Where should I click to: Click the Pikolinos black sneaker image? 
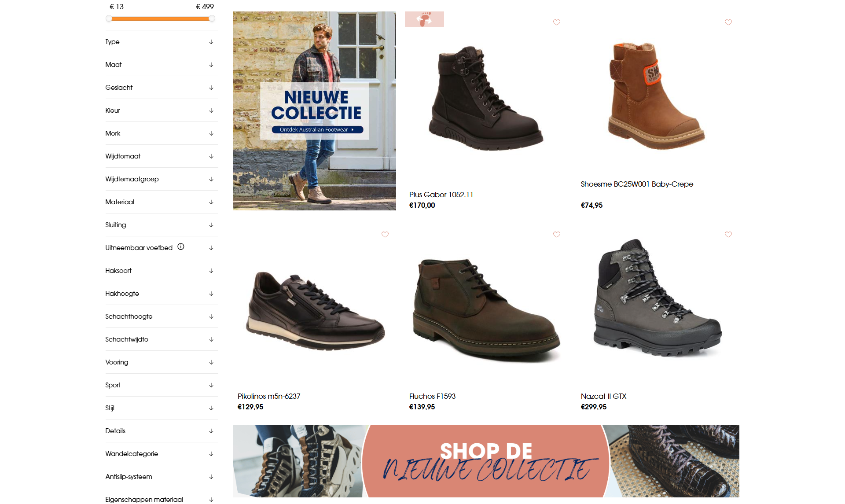[315, 311]
